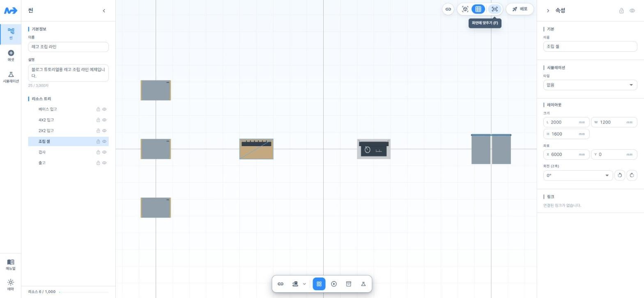Click the rotate clockwise button
The height and width of the screenshot is (298, 644).
pyautogui.click(x=632, y=175)
